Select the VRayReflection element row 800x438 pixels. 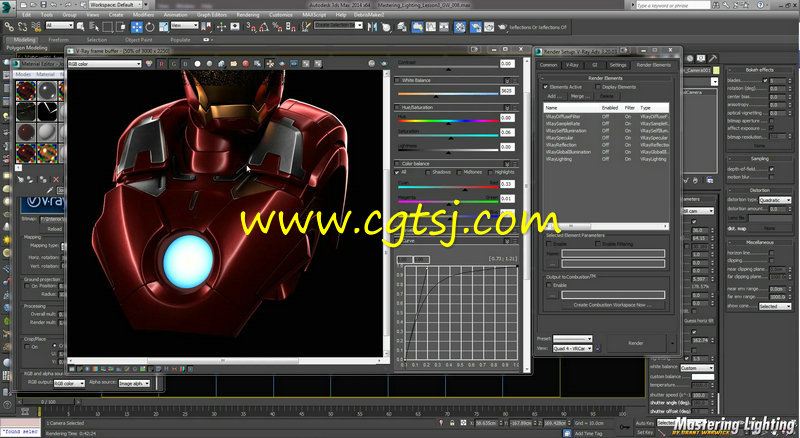point(606,145)
